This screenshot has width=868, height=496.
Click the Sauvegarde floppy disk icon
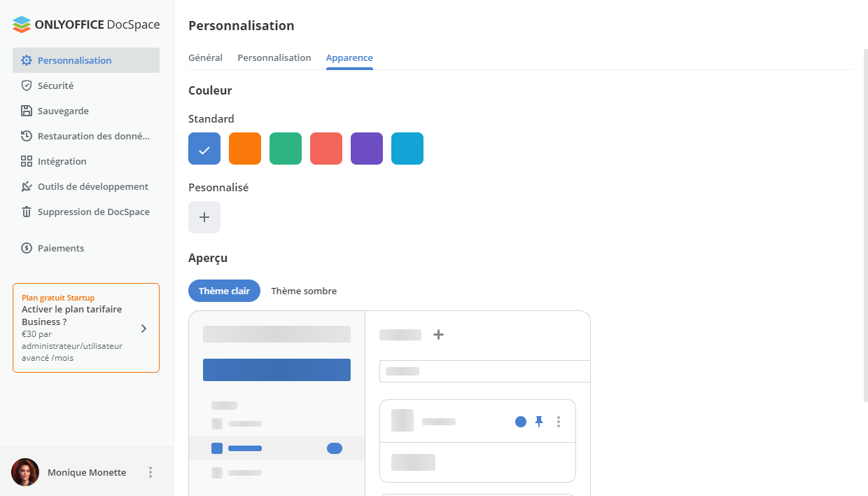tap(27, 111)
